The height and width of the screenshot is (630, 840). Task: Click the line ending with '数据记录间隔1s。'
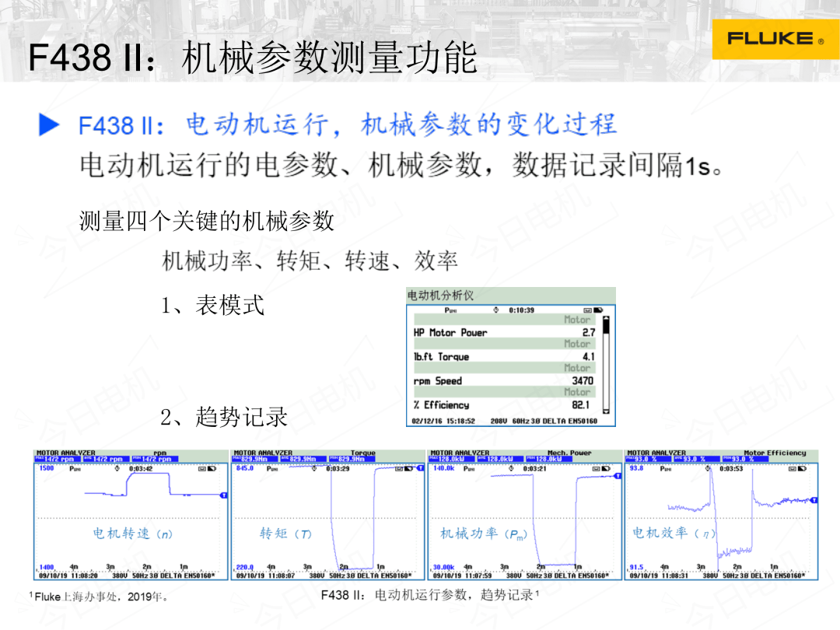pyautogui.click(x=401, y=164)
